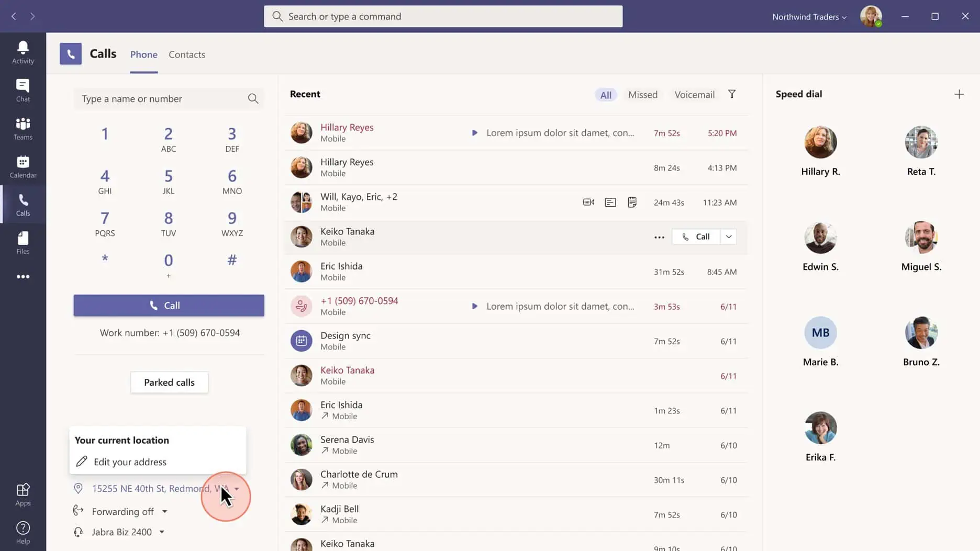Viewport: 980px width, 551px height.
Task: Select Eric Ishida 8:45 AM call row
Action: click(516, 272)
